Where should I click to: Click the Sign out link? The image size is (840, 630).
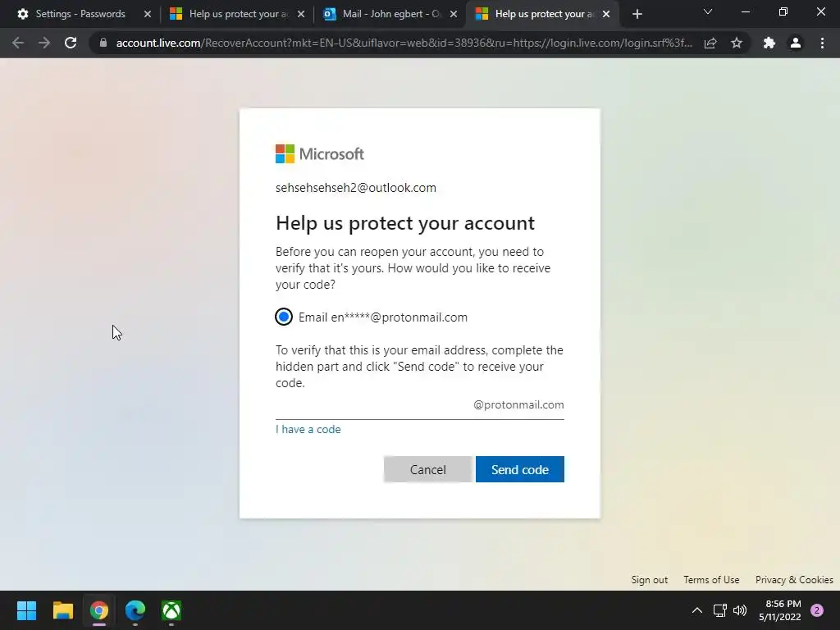coord(650,580)
